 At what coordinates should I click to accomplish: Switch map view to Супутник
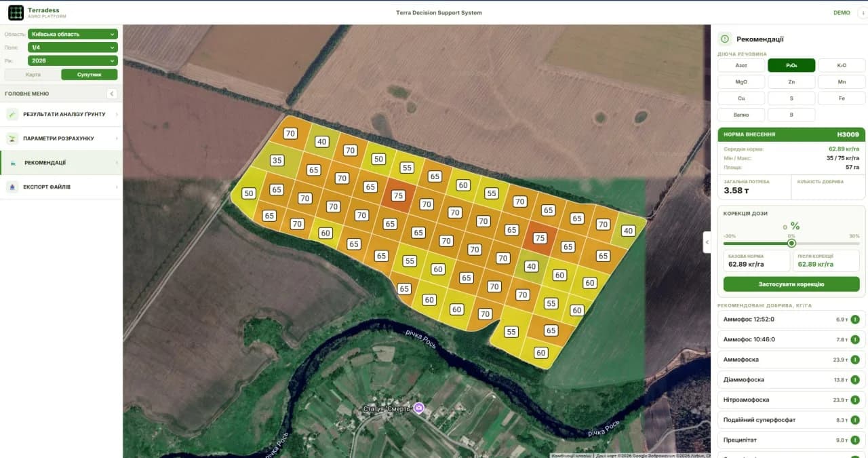(90, 75)
